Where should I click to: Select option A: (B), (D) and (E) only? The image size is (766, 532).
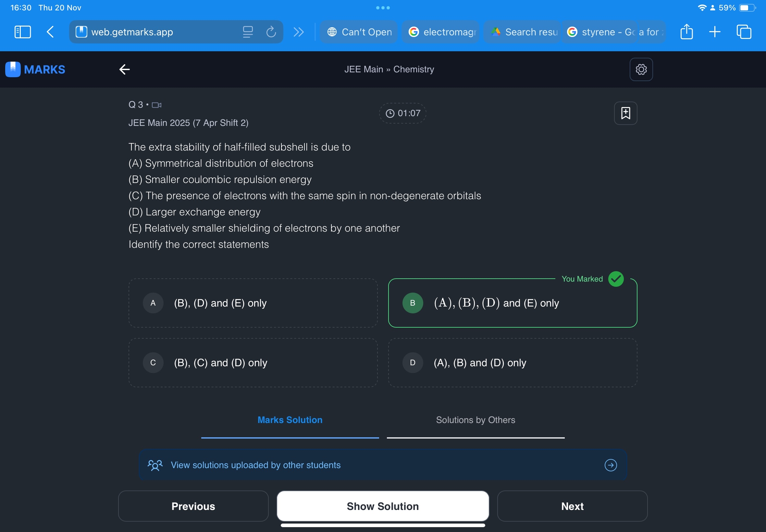pos(253,303)
